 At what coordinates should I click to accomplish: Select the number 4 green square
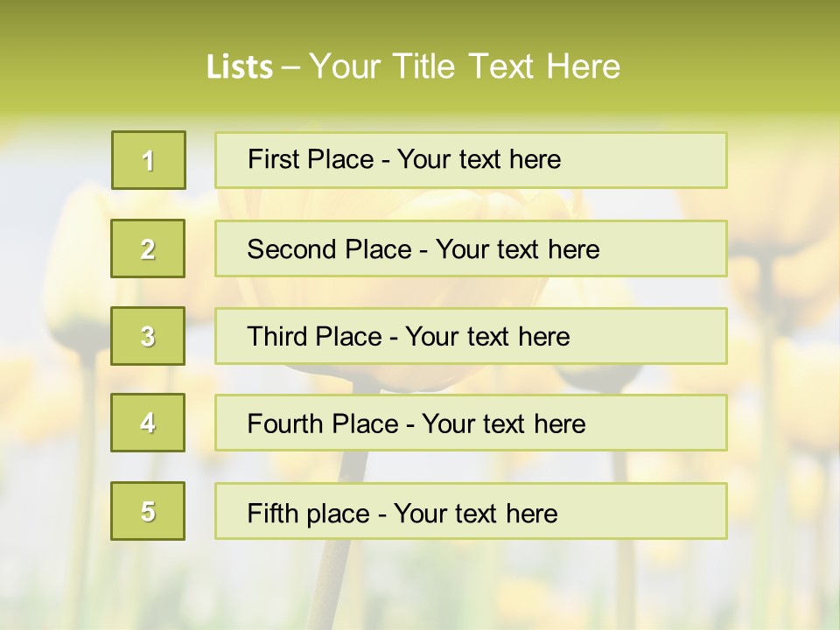(148, 423)
